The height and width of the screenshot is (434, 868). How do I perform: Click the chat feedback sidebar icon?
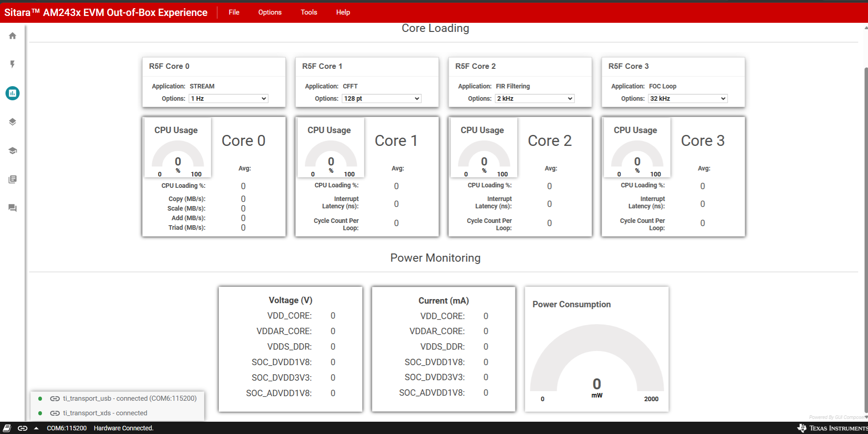[12, 208]
